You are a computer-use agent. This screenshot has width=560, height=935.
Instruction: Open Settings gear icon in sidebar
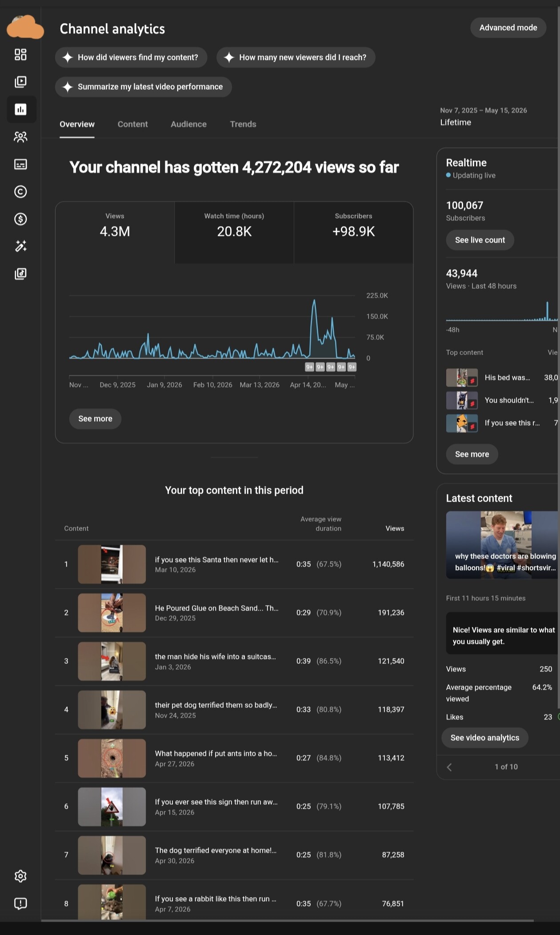click(20, 876)
